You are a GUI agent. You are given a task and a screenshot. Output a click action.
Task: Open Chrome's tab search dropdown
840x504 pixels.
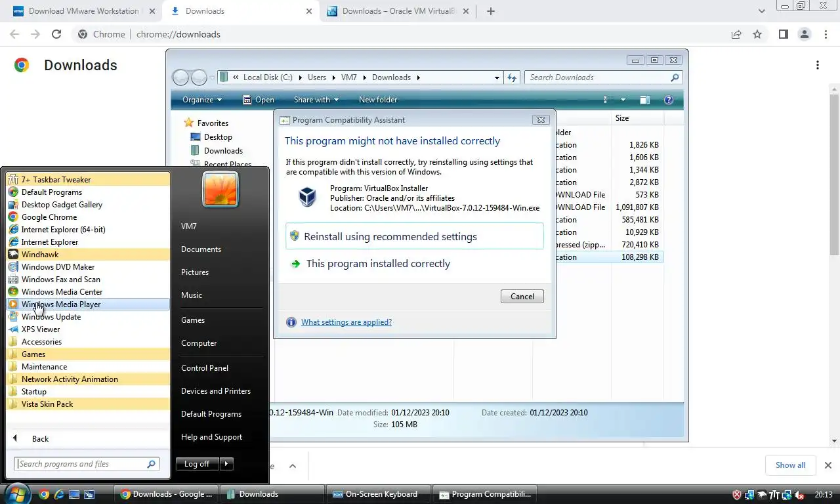tap(761, 11)
